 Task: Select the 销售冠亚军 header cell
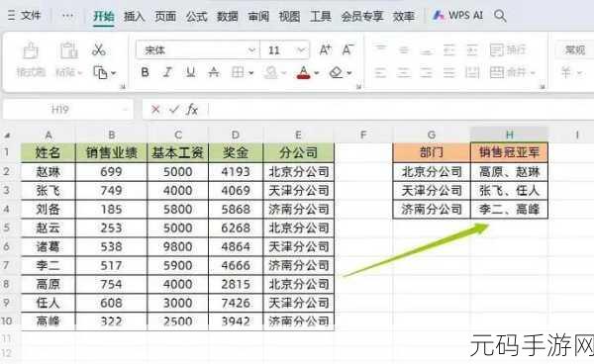click(509, 153)
